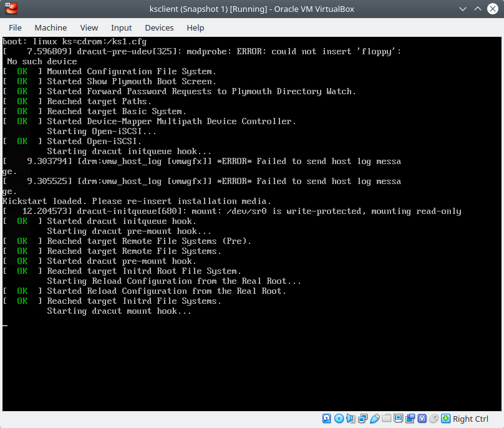Click the 'Starting Open-iSCSI...' line
Image resolution: width=504 pixels, height=428 pixels.
pyautogui.click(x=102, y=131)
